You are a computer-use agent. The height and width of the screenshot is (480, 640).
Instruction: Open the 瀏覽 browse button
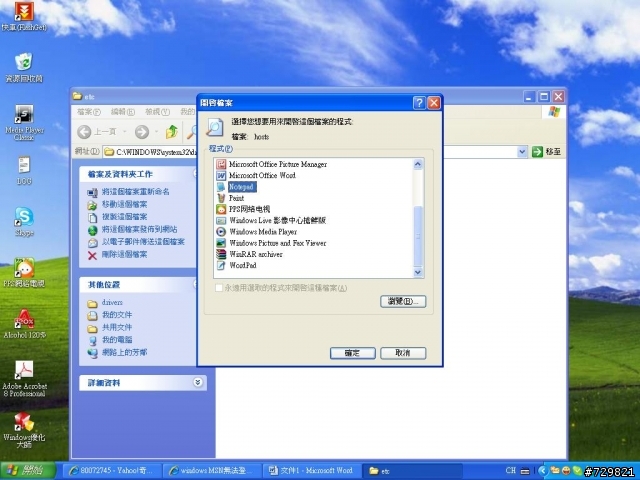point(403,302)
